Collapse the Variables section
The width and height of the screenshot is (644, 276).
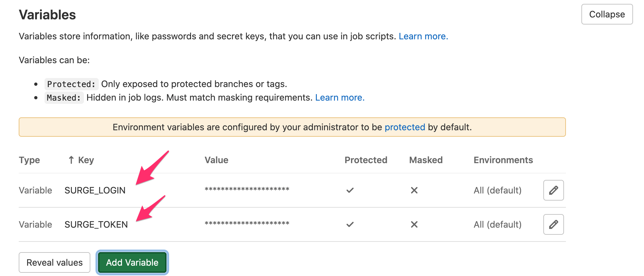coord(607,14)
